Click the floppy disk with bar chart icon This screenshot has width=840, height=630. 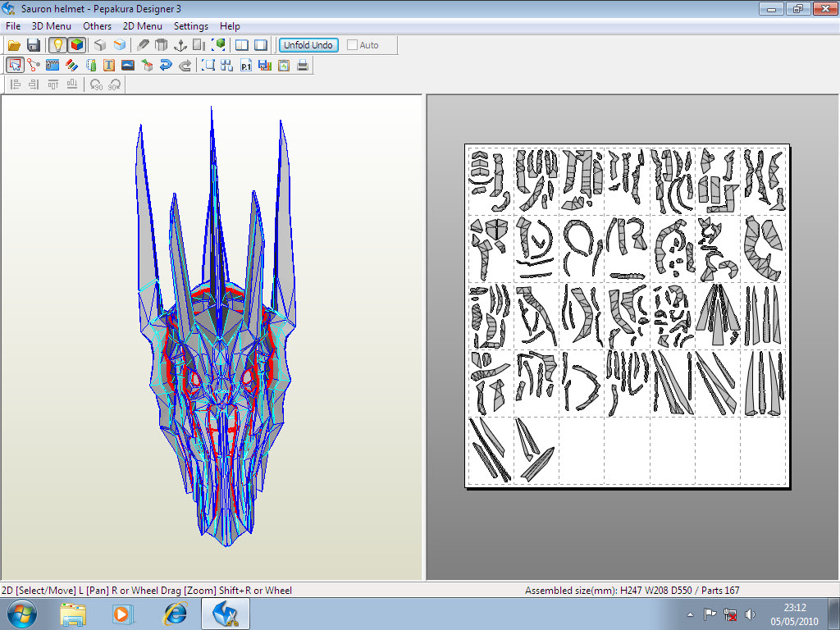265,66
